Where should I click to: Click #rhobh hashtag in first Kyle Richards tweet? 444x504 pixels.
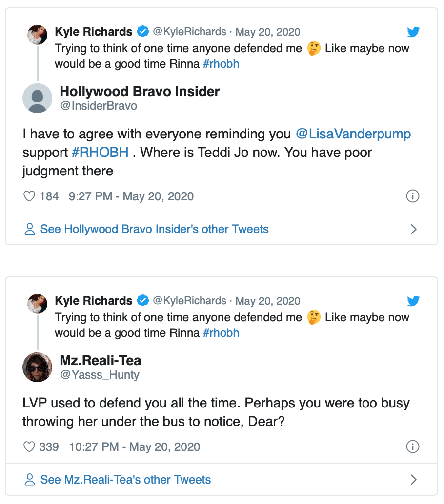221,64
